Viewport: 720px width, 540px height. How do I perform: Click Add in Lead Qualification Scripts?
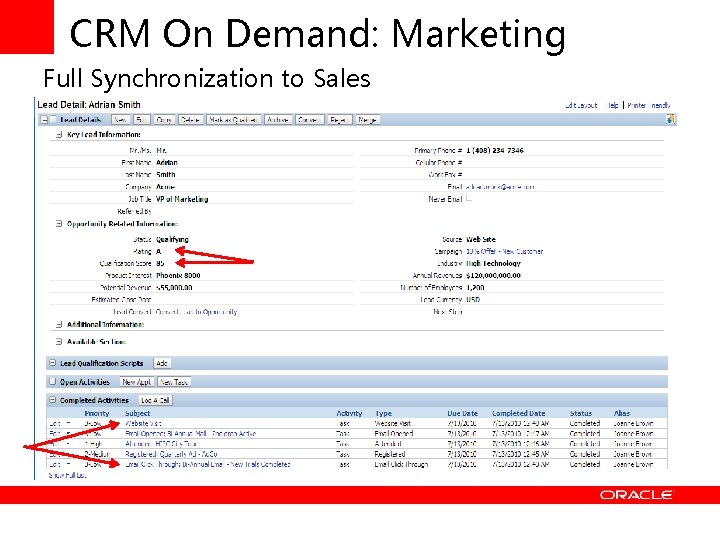(162, 363)
